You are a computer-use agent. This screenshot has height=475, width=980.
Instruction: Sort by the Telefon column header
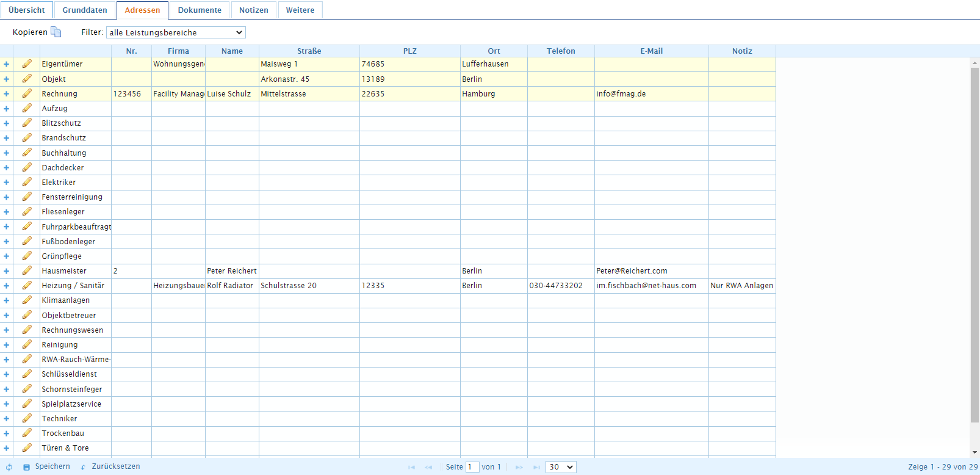[561, 51]
